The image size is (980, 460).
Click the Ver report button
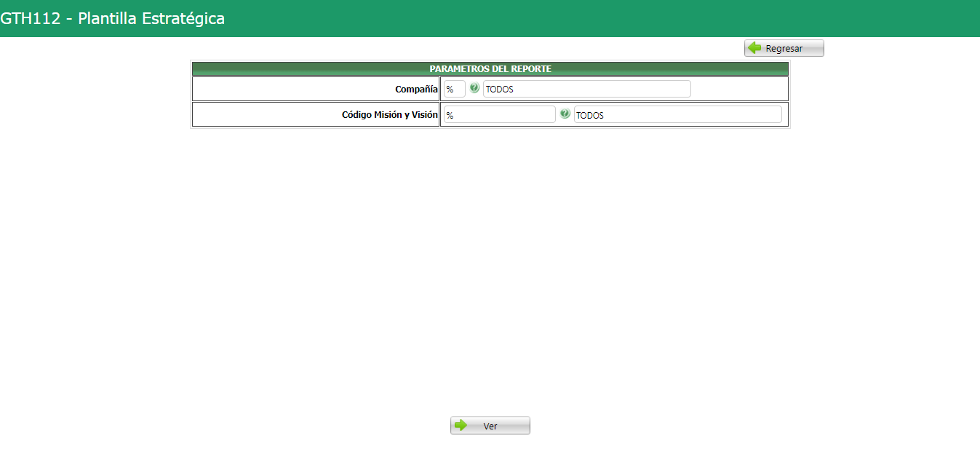pyautogui.click(x=490, y=426)
